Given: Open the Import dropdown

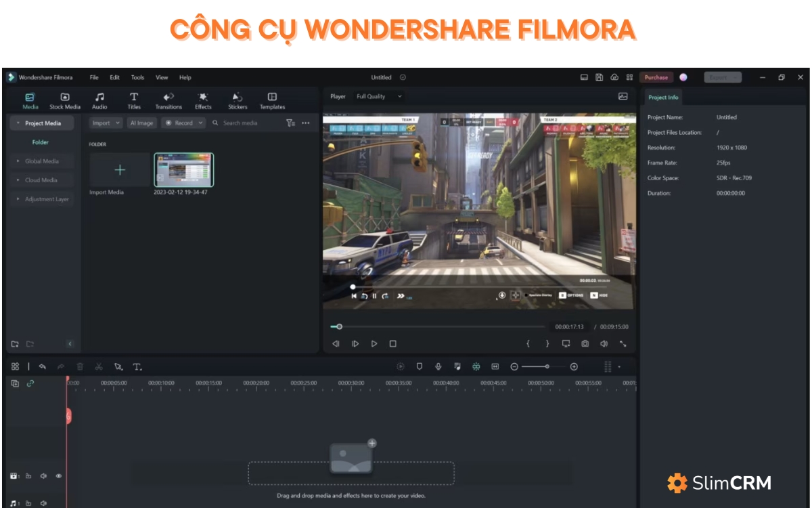Looking at the screenshot, I should click(x=106, y=123).
